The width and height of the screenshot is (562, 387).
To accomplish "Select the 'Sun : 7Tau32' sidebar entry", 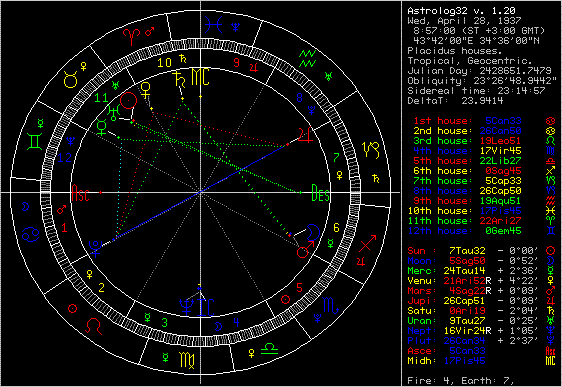I will point(447,250).
